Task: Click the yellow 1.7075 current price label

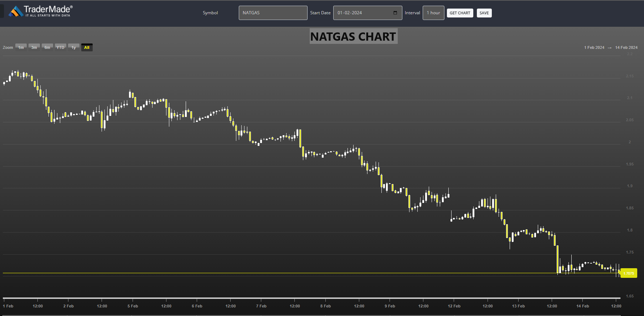Action: 629,274
